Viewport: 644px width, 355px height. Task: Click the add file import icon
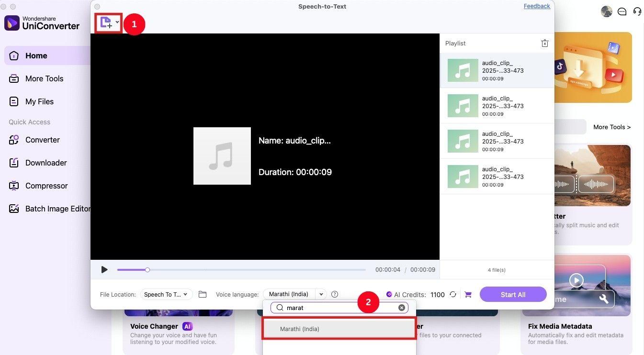pos(106,22)
